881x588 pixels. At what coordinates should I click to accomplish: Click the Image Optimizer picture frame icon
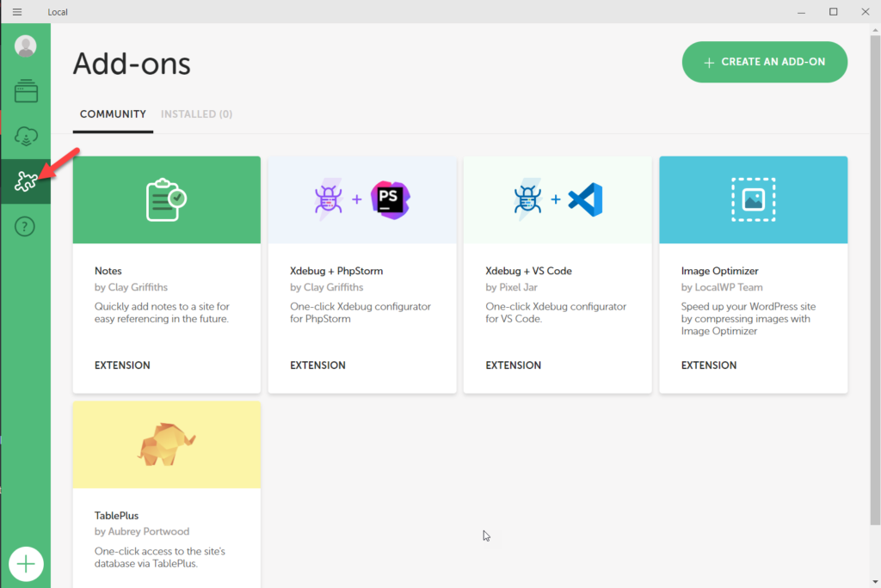coord(754,199)
